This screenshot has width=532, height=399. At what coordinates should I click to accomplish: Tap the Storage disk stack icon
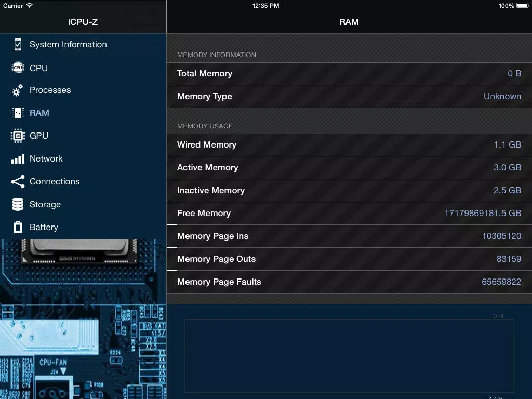point(18,204)
